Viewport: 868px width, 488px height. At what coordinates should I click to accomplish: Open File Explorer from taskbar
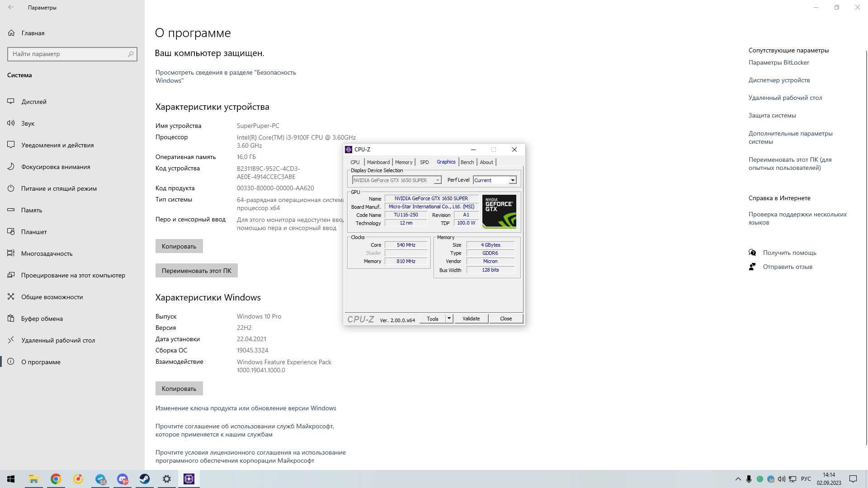click(x=33, y=479)
